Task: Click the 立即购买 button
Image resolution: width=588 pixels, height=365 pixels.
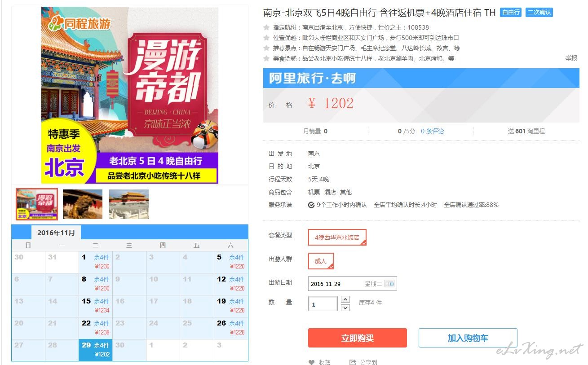Action: pos(357,338)
